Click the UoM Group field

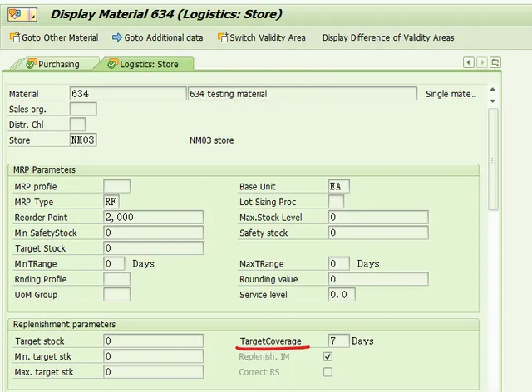pos(116,294)
